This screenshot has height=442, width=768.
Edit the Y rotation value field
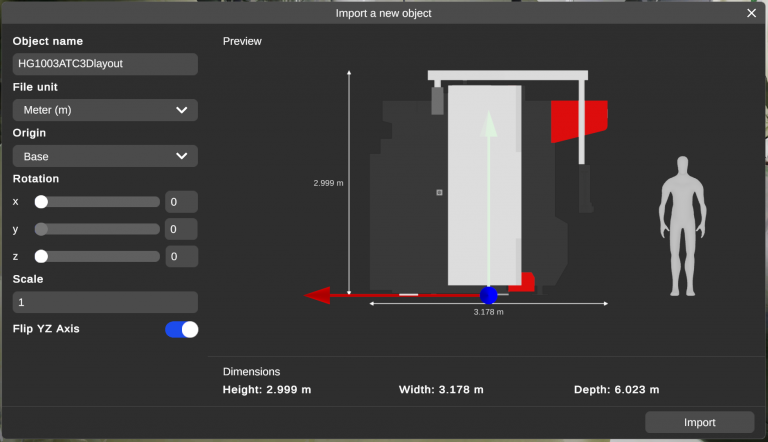[181, 229]
